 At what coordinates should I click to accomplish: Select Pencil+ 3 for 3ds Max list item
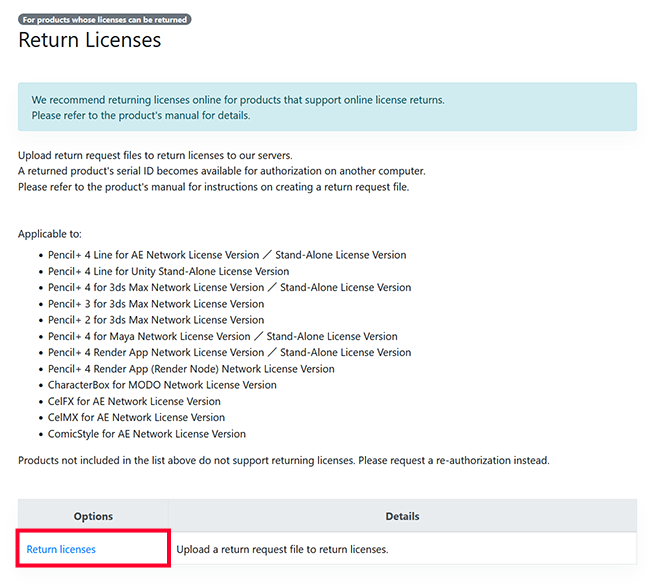click(156, 304)
